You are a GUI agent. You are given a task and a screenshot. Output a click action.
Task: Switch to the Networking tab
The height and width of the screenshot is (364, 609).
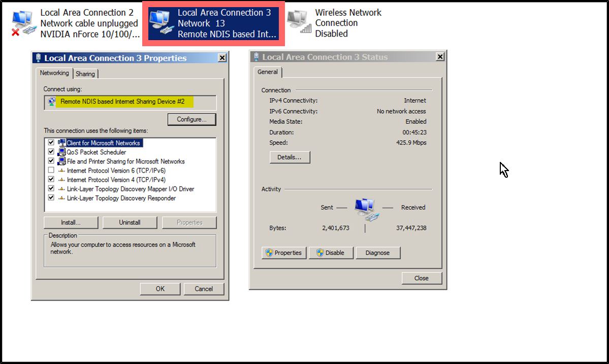[54, 73]
